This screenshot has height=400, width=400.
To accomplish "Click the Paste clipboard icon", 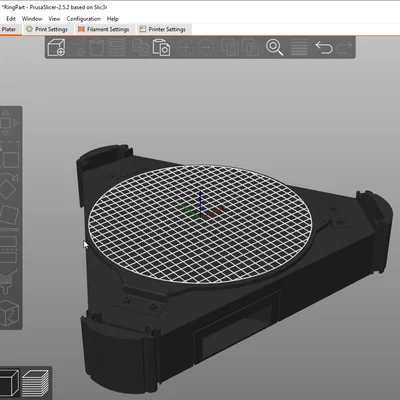I will click(161, 47).
